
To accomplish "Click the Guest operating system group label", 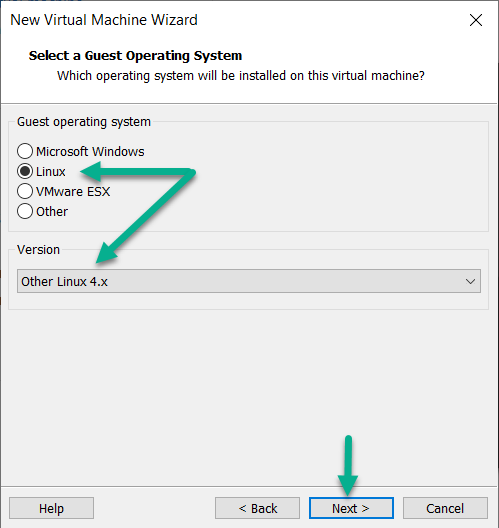I will (x=84, y=122).
